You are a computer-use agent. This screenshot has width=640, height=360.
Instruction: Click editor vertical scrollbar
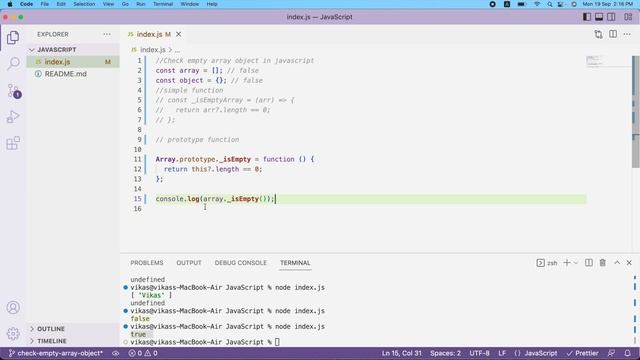point(636,111)
